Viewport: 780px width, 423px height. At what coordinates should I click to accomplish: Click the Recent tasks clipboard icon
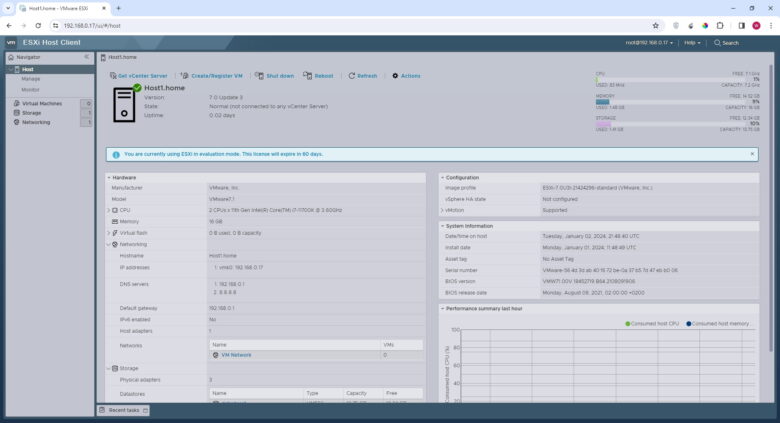[x=102, y=410]
